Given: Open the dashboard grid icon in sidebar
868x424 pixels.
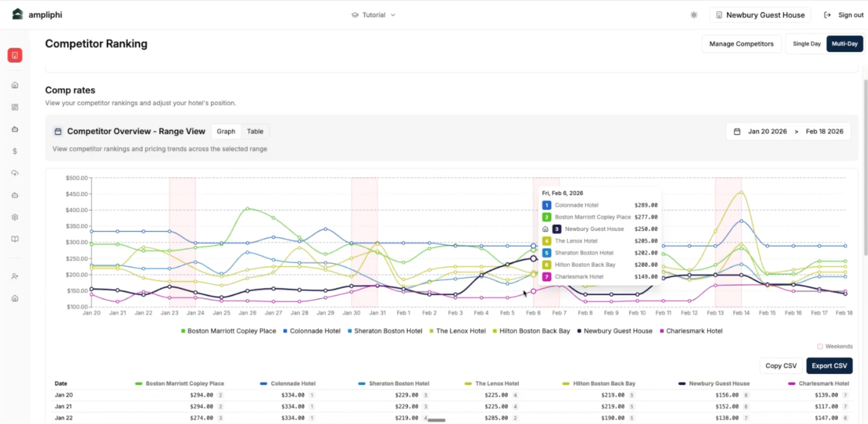Looking at the screenshot, I should pyautogui.click(x=15, y=107).
